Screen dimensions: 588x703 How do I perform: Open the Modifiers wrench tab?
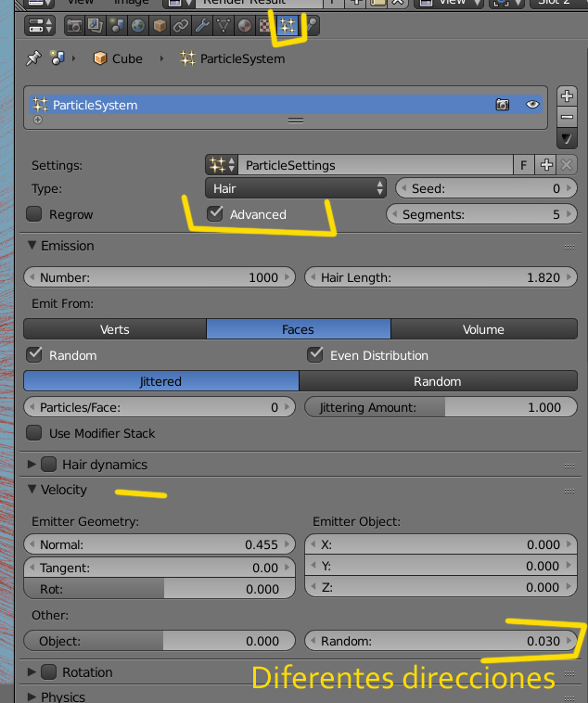201,25
